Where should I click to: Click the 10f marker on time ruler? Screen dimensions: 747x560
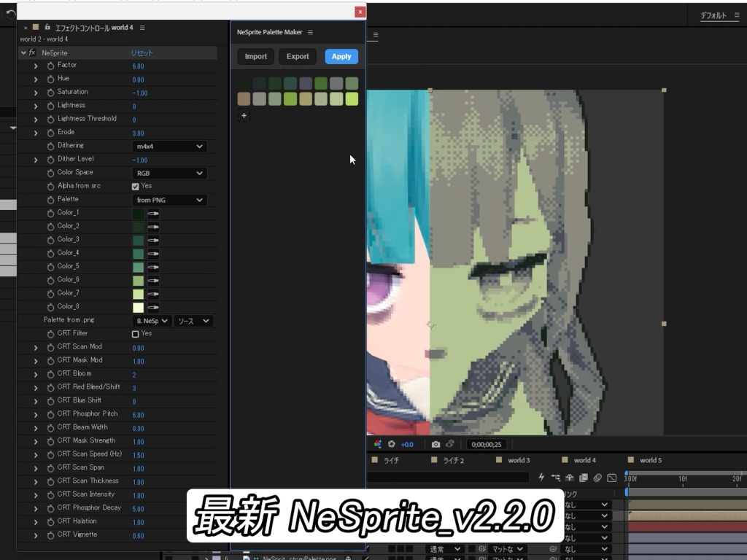683,478
